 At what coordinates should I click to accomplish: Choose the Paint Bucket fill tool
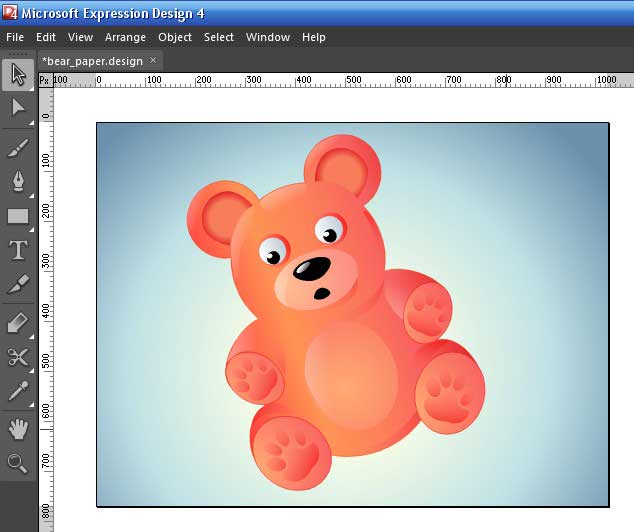point(18,323)
